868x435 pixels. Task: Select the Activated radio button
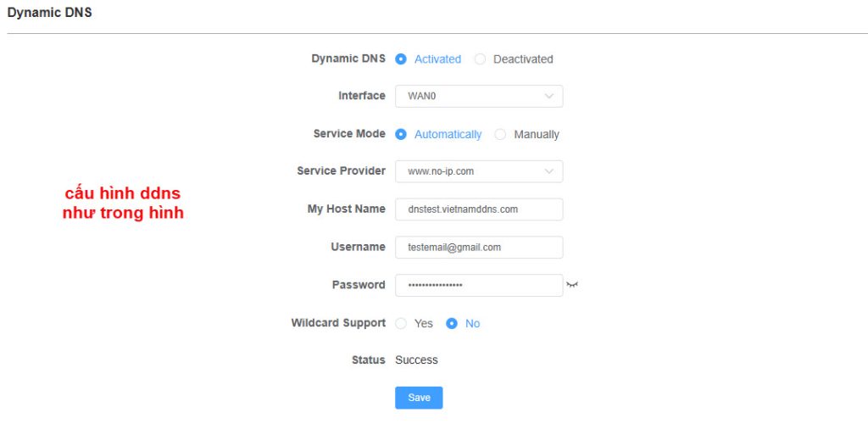[x=401, y=59]
